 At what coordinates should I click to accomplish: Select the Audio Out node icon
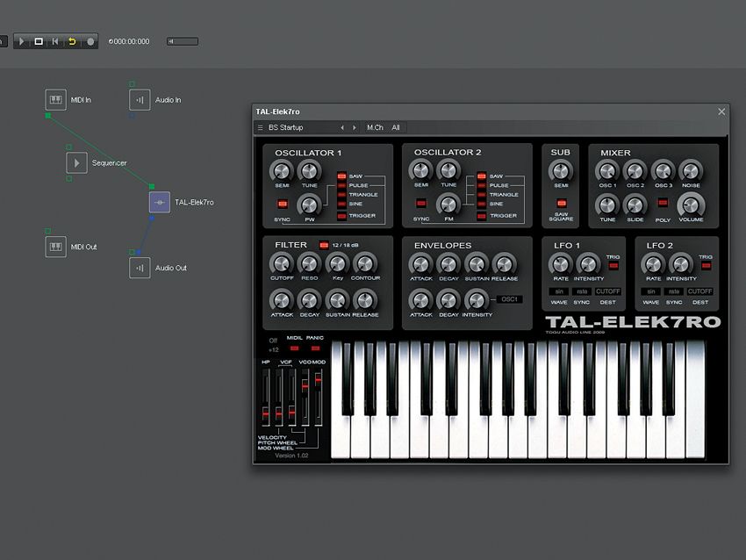(140, 268)
